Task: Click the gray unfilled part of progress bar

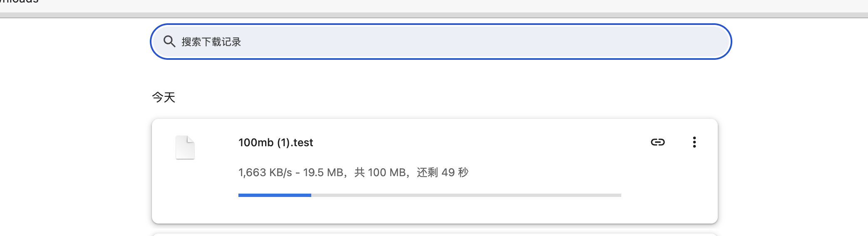Action: point(466,195)
